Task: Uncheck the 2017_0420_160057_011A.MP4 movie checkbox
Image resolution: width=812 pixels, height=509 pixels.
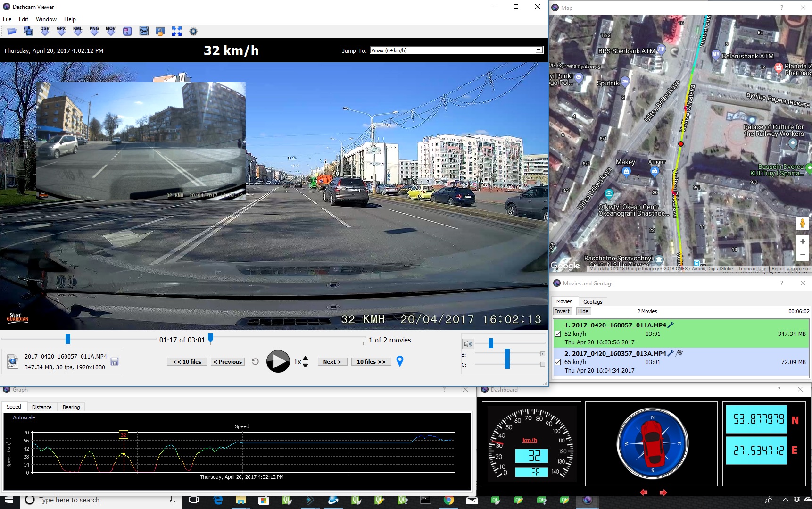Action: [558, 334]
